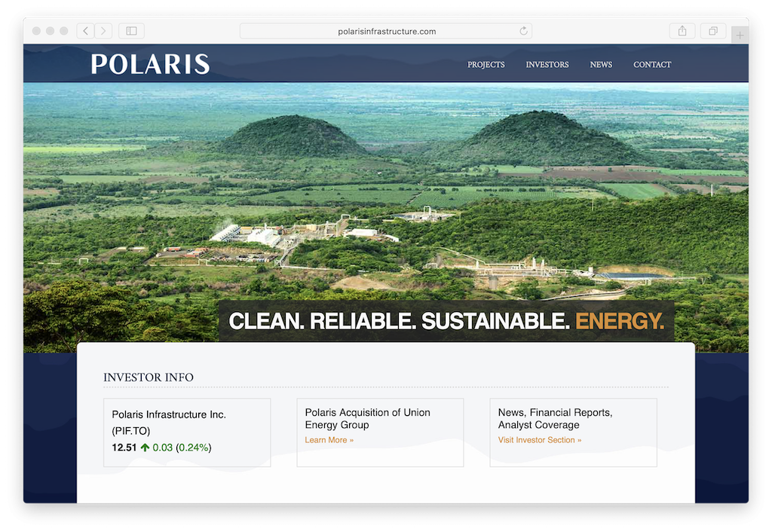Click Polaris Acquisition of Union Energy Group heading
This screenshot has height=532, width=772.
[367, 418]
